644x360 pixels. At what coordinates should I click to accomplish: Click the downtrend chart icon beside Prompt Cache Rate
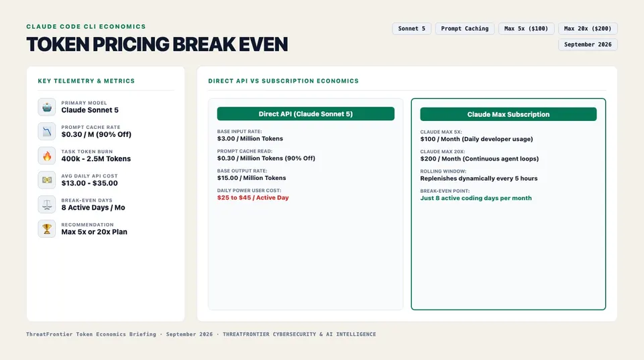point(47,131)
